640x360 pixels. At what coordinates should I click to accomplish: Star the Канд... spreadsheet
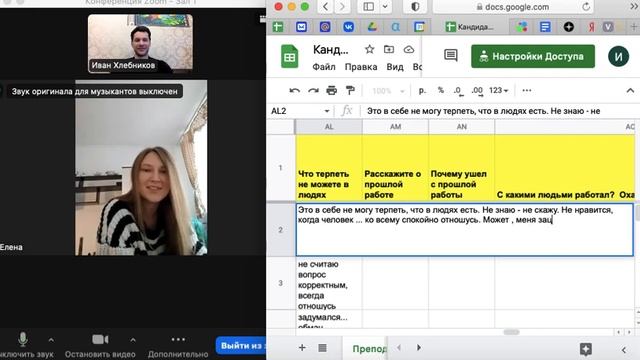pos(369,49)
